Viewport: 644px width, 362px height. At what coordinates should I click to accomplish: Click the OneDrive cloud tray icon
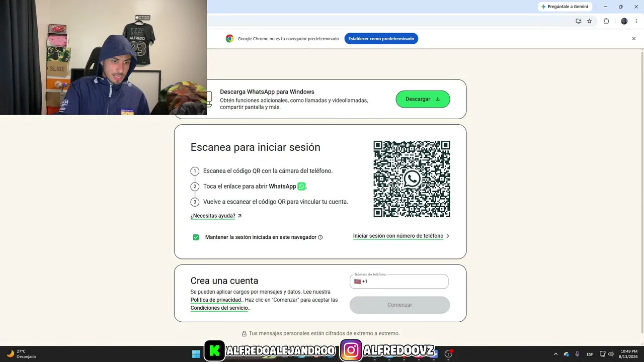(x=567, y=354)
